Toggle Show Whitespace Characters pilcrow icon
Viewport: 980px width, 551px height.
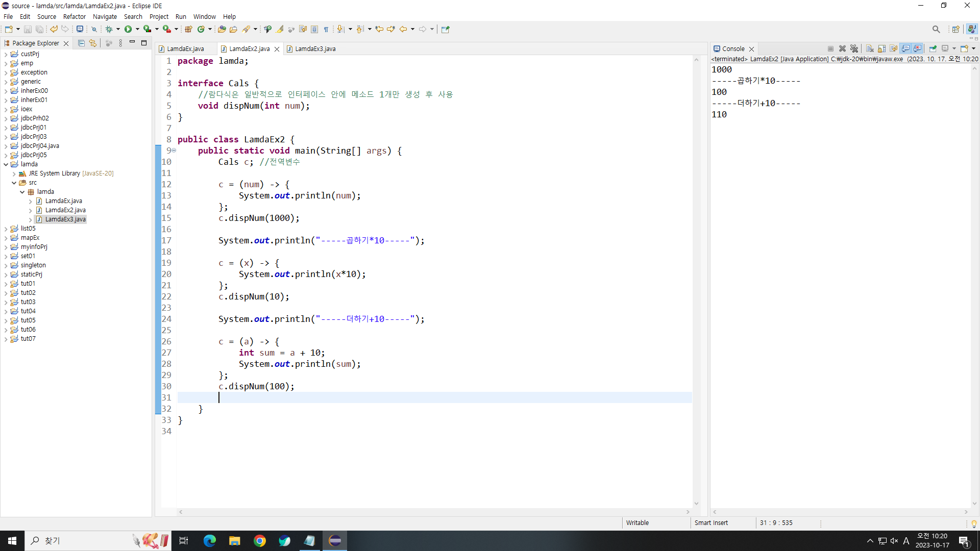coord(326,29)
